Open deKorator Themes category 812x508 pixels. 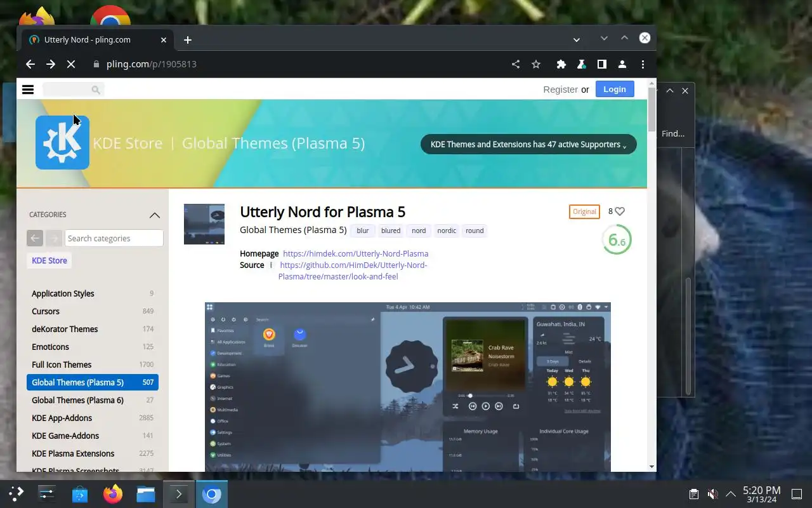pos(93,329)
